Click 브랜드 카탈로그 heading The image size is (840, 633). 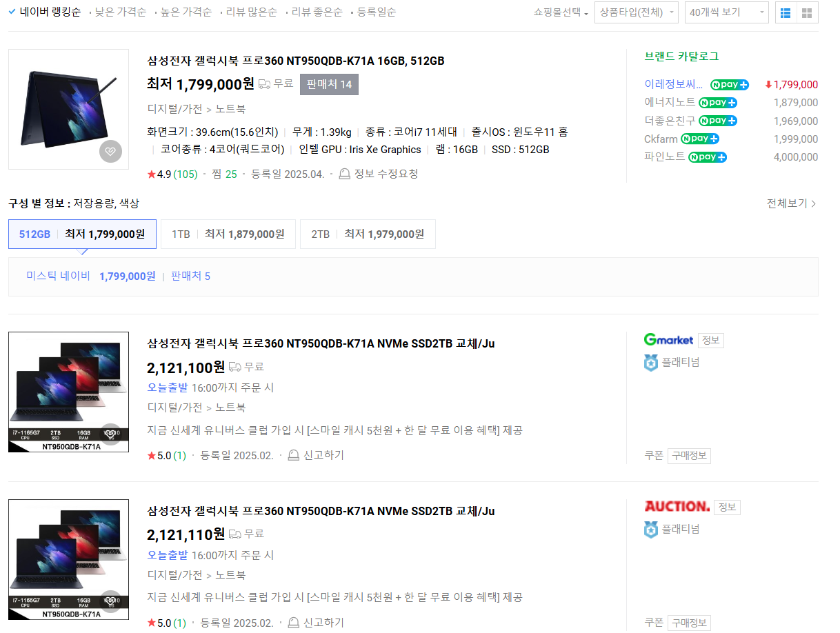(681, 57)
